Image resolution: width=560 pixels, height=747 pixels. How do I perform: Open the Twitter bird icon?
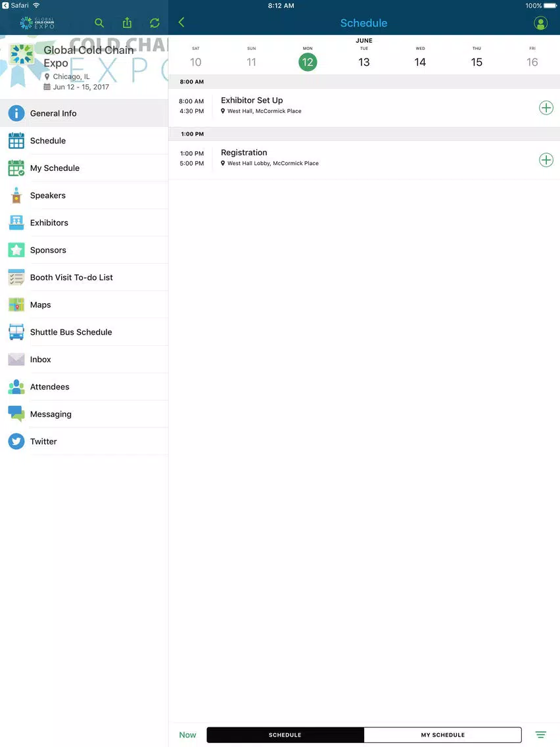[x=16, y=441]
